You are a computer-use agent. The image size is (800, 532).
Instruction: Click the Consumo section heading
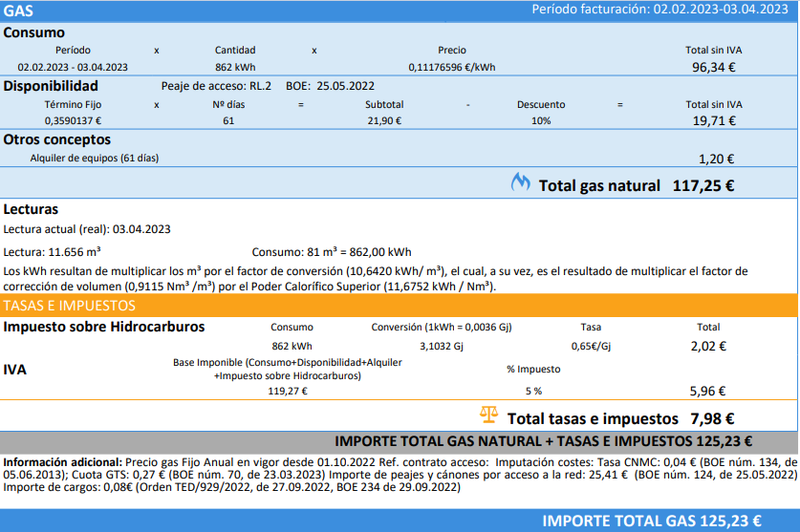tap(34, 32)
